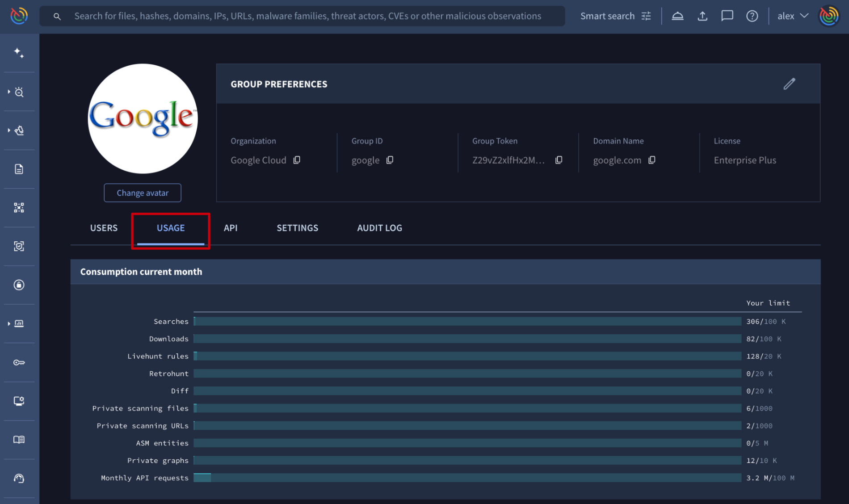This screenshot has height=504, width=849.
Task: Open the document icon in the sidebar
Action: pyautogui.click(x=19, y=169)
